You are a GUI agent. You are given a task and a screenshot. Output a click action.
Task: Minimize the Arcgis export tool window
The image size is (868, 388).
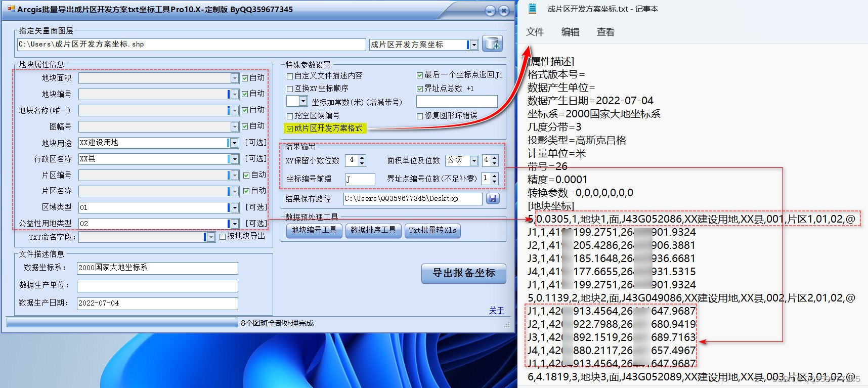490,11
